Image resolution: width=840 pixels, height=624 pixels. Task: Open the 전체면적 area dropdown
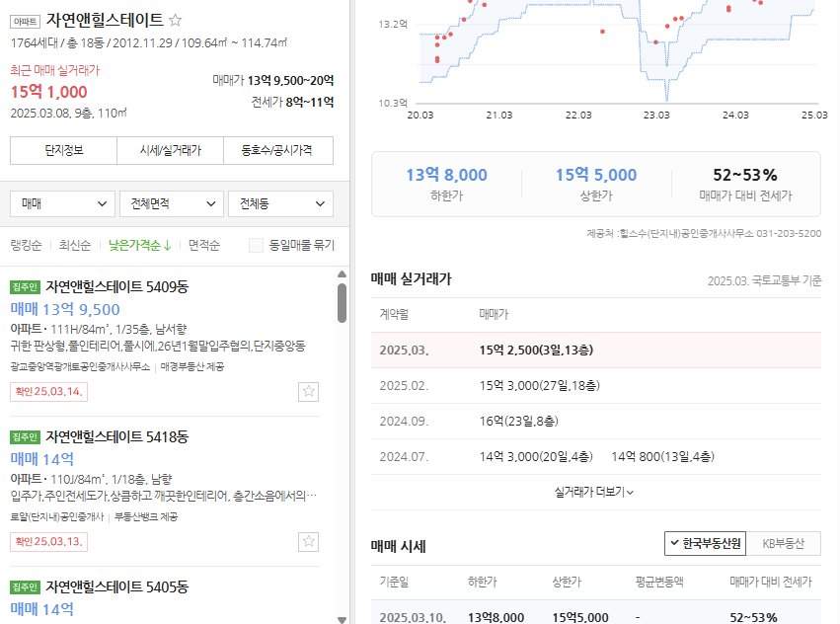coord(172,203)
